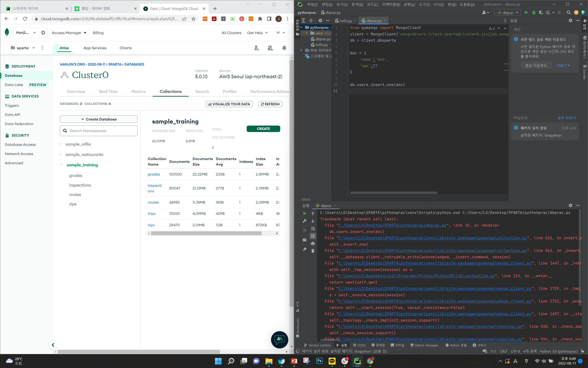Click the Create Database button

click(x=99, y=119)
